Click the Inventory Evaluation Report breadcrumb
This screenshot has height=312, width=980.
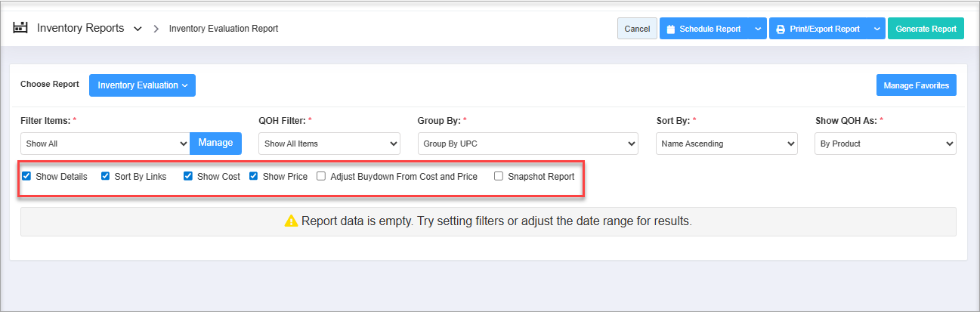[x=224, y=29]
